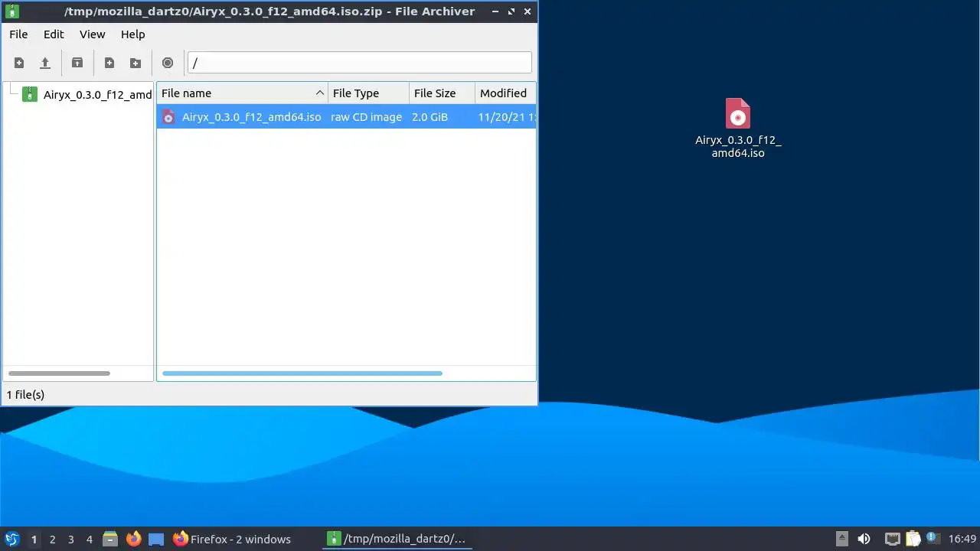Minimize the File Archiver window

pyautogui.click(x=495, y=11)
